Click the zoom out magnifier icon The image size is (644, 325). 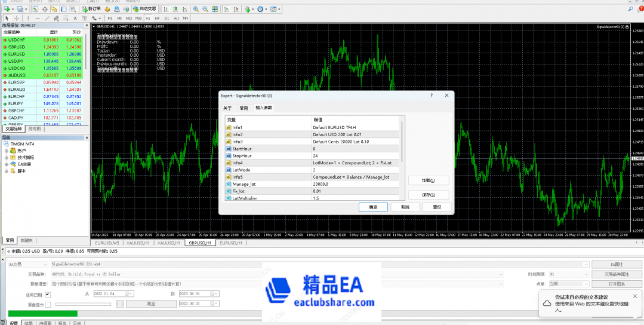[205, 9]
